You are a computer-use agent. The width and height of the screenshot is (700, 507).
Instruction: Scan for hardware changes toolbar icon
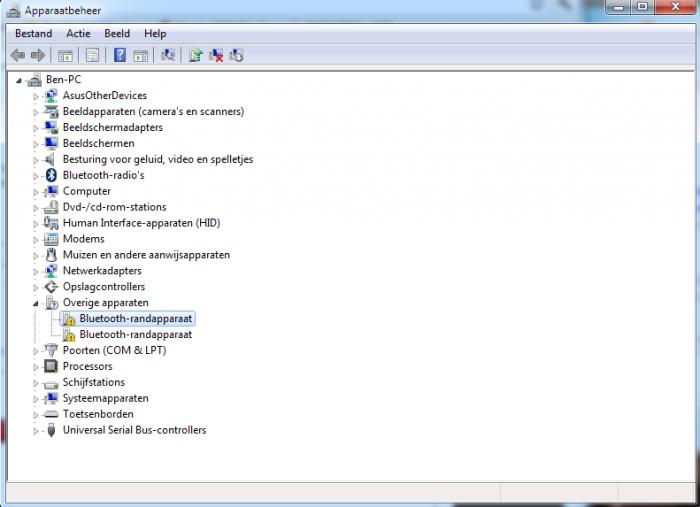point(168,55)
